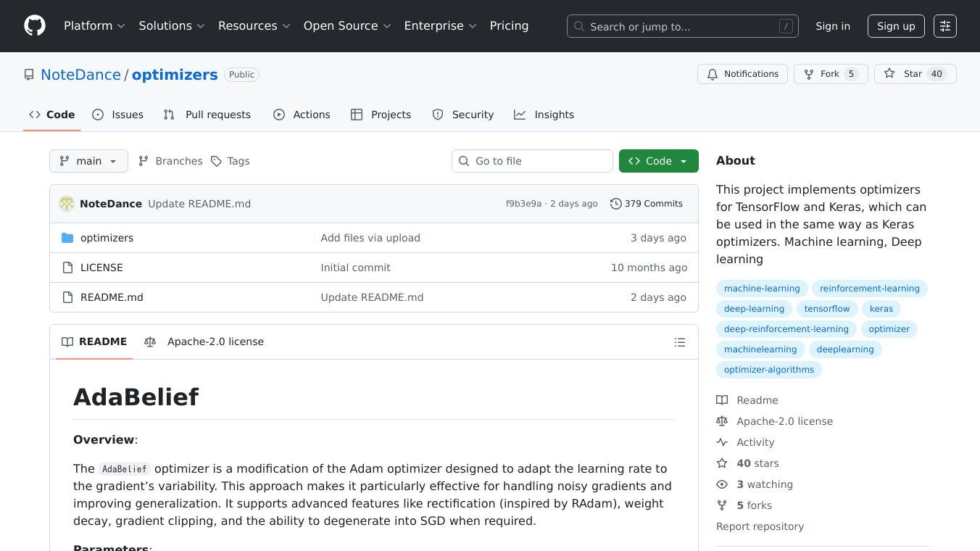
Task: Open the Tags list
Action: coord(230,161)
